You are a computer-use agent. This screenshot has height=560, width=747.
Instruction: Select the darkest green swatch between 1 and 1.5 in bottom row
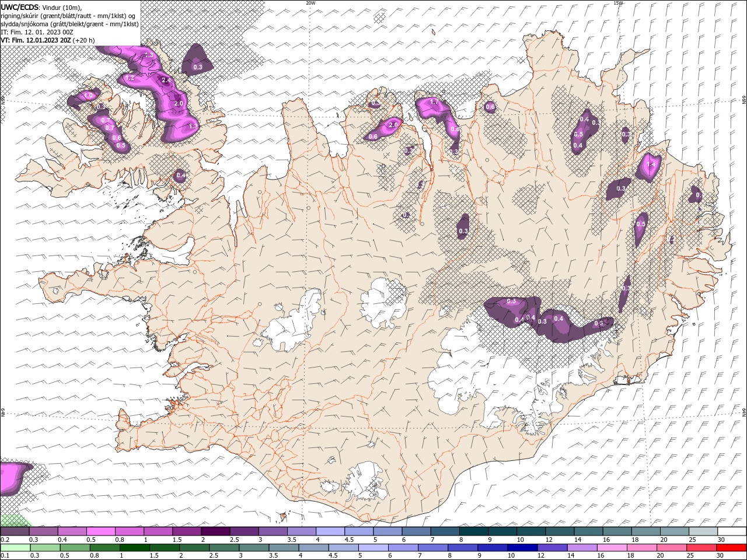[x=134, y=548]
